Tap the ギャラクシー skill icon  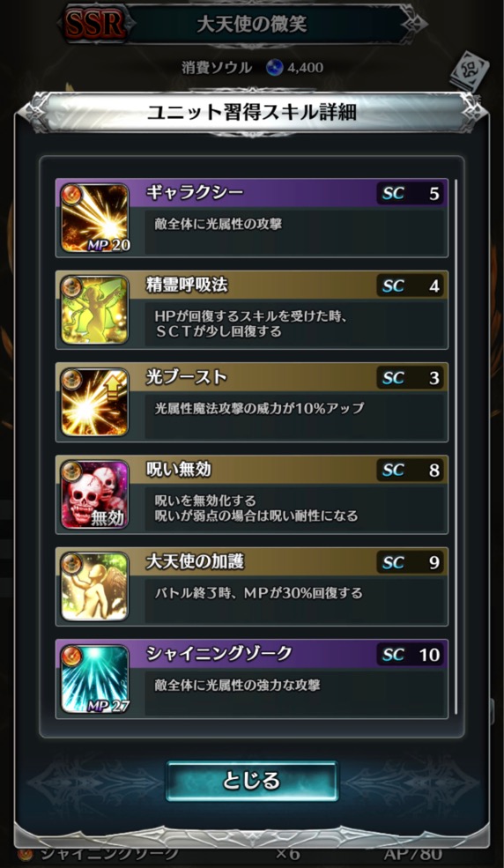(x=94, y=219)
